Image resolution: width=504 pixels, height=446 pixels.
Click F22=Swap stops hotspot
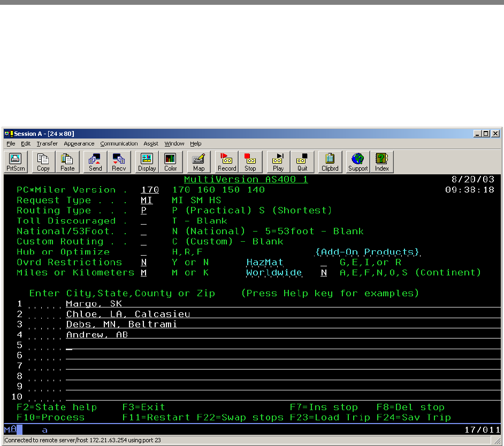click(x=240, y=418)
